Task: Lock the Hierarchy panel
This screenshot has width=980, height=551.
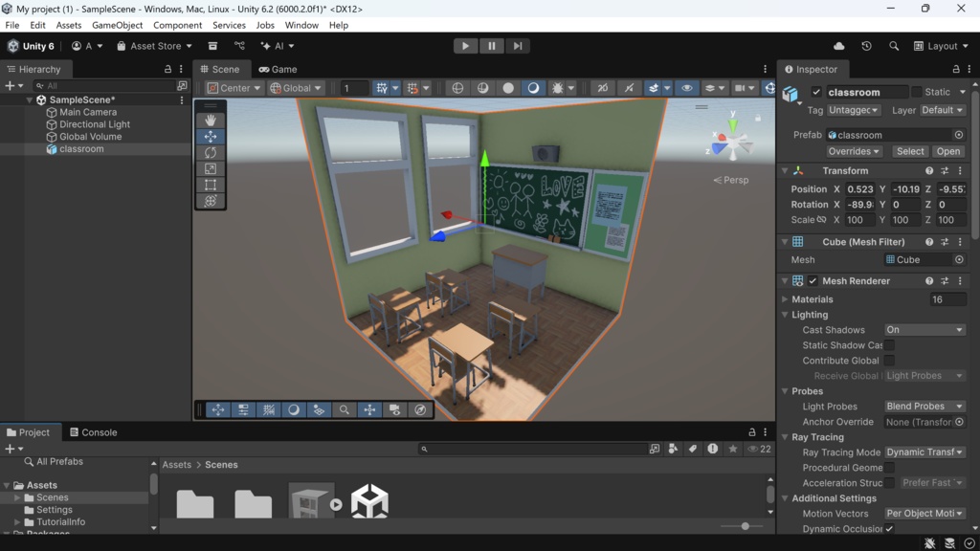Action: 167,69
